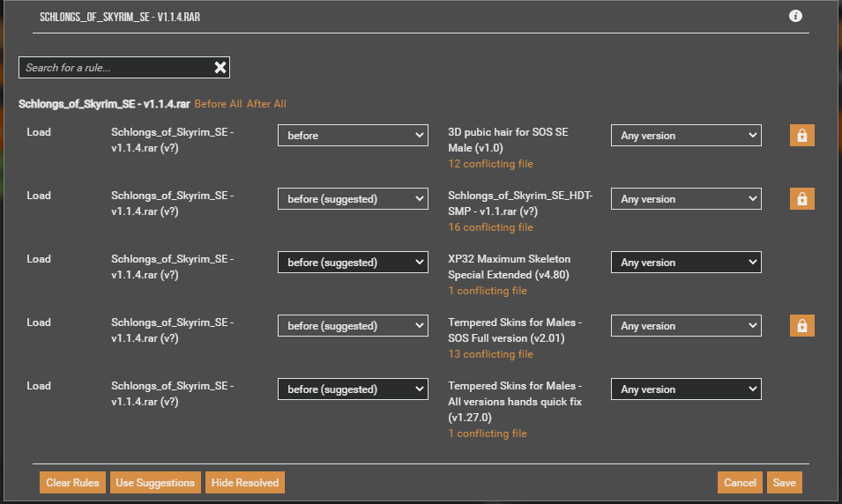Open the 13 conflicting file link
The image size is (842, 504).
(490, 354)
